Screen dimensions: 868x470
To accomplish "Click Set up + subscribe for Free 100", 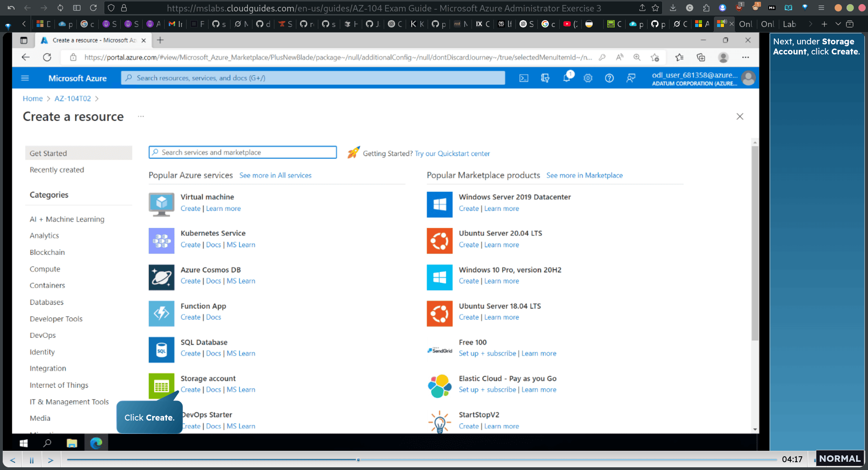I will (488, 354).
